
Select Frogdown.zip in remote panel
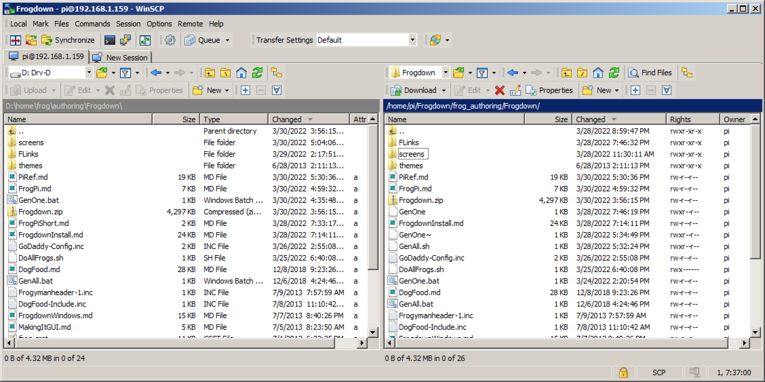pyautogui.click(x=421, y=200)
